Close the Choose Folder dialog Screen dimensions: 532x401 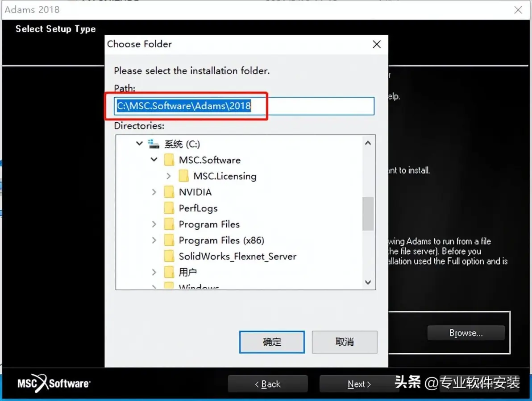coord(377,44)
